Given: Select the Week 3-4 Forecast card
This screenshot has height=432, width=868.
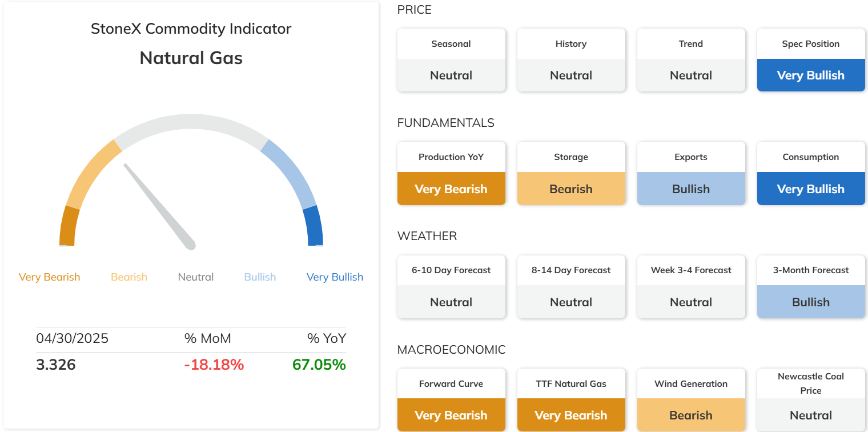Looking at the screenshot, I should point(691,286).
